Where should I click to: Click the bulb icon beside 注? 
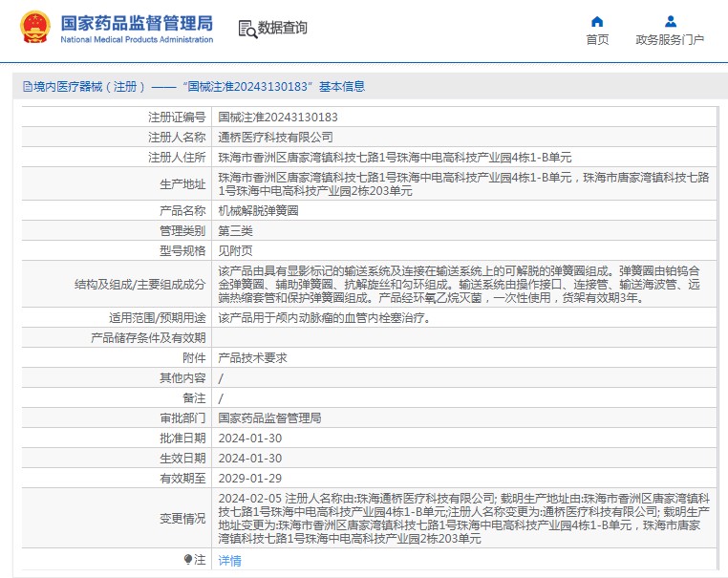[x=188, y=560]
